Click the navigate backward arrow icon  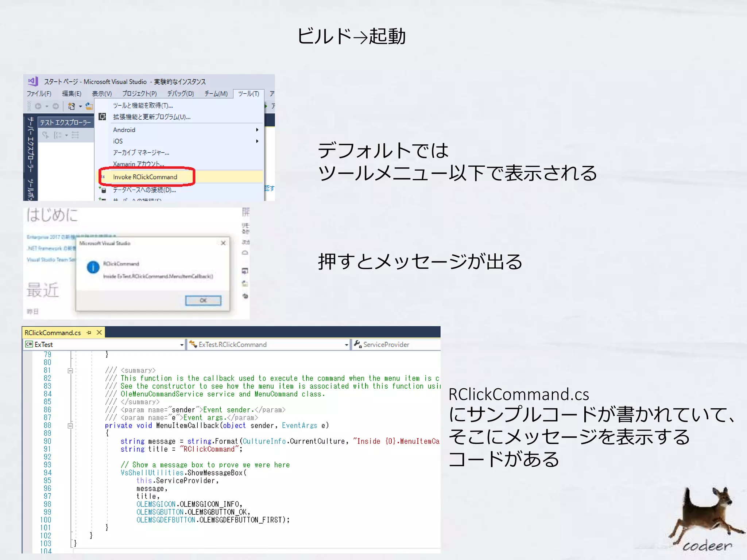[x=38, y=106]
